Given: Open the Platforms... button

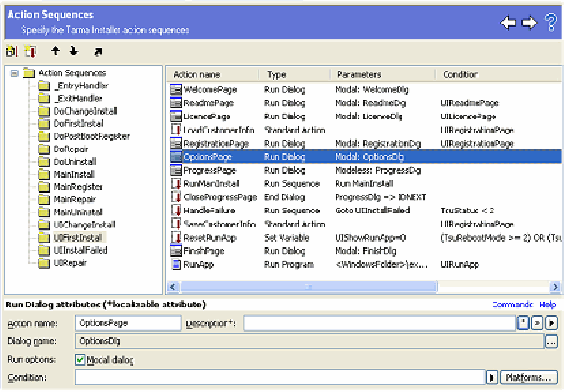Looking at the screenshot, I should 526,378.
